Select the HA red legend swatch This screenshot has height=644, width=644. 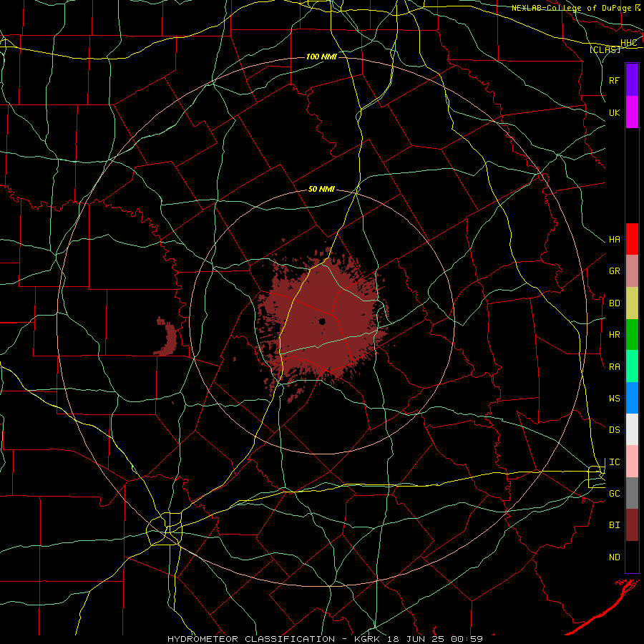632,239
